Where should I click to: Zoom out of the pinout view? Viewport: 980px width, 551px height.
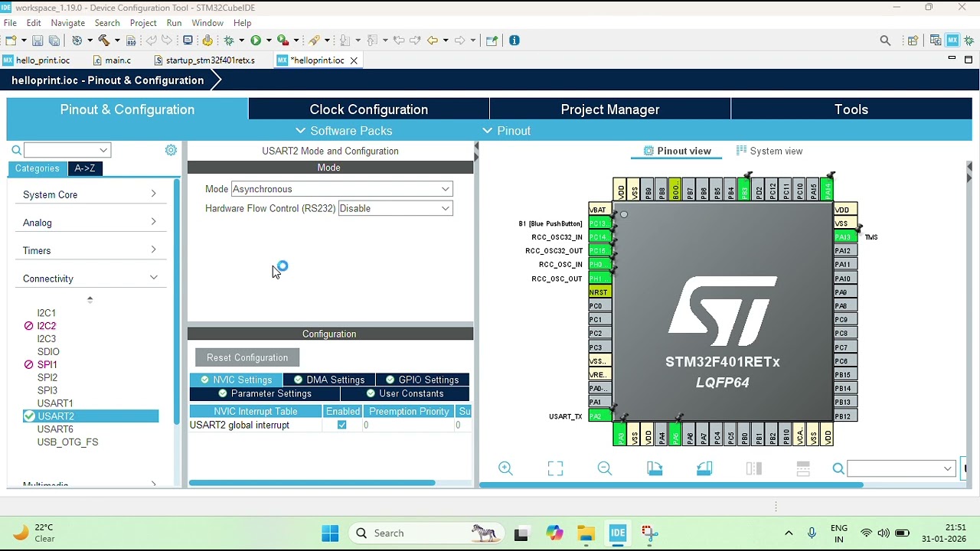605,468
